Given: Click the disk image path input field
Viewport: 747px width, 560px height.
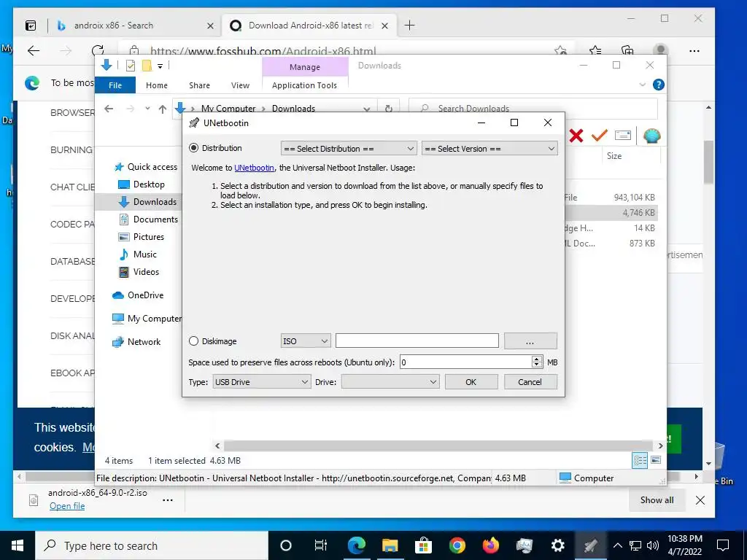Looking at the screenshot, I should (417, 341).
